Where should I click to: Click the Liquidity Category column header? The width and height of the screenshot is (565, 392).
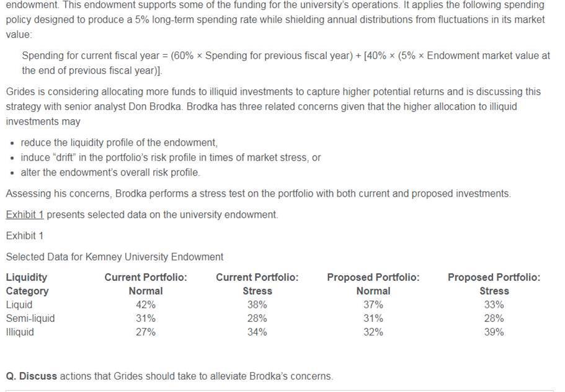pyautogui.click(x=27, y=284)
